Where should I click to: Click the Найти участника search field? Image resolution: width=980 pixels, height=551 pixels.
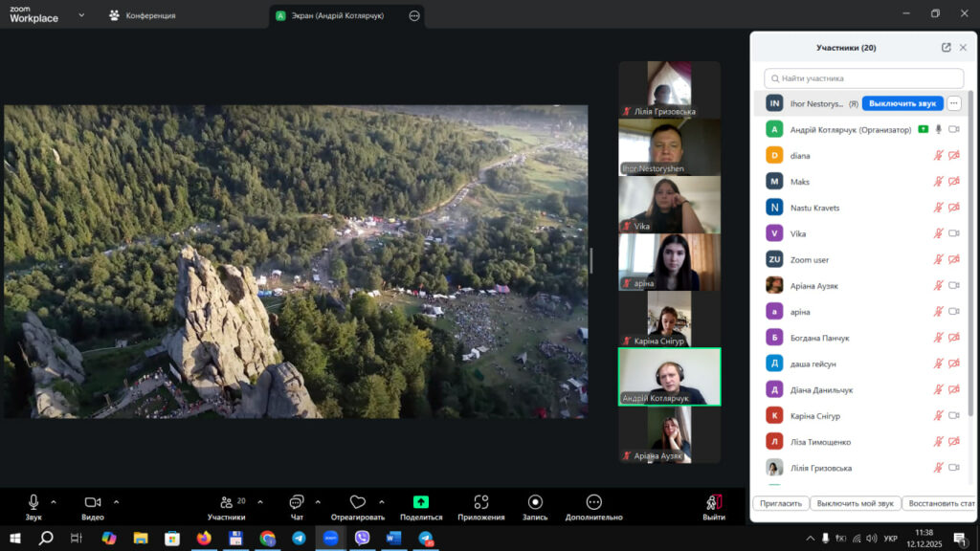point(864,78)
